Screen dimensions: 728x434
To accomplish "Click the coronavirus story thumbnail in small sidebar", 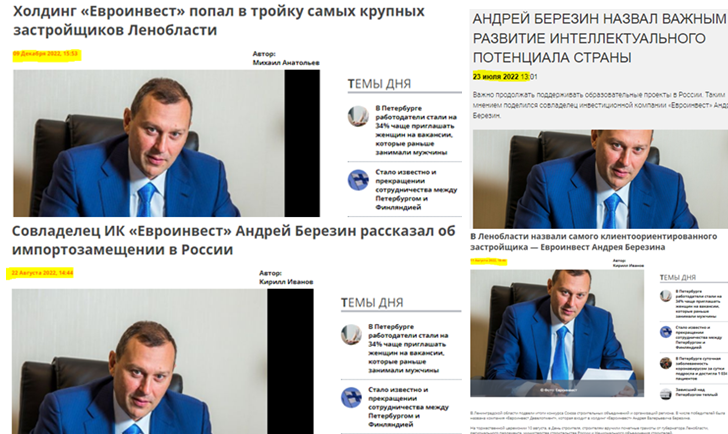I will click(666, 363).
